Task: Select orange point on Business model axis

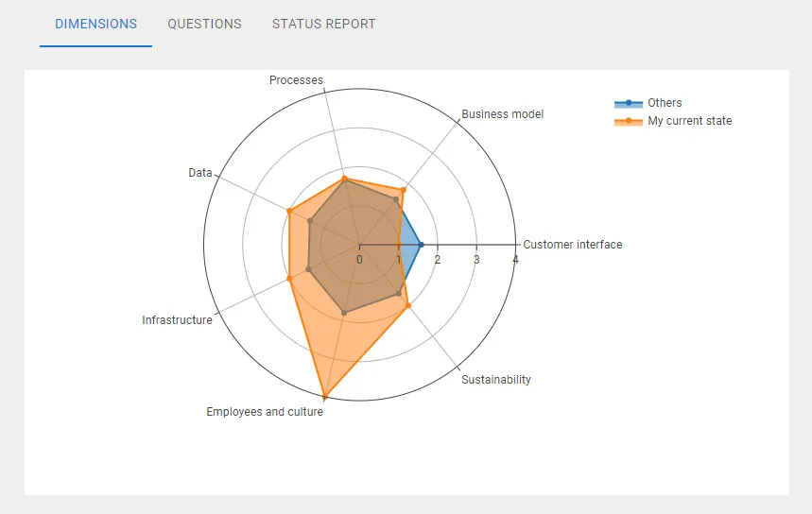Action: 403,190
